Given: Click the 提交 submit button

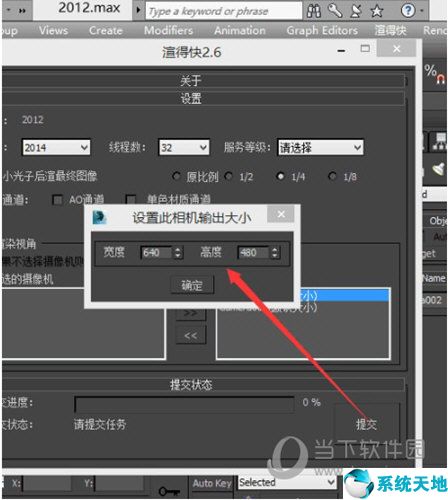Looking at the screenshot, I should 366,424.
